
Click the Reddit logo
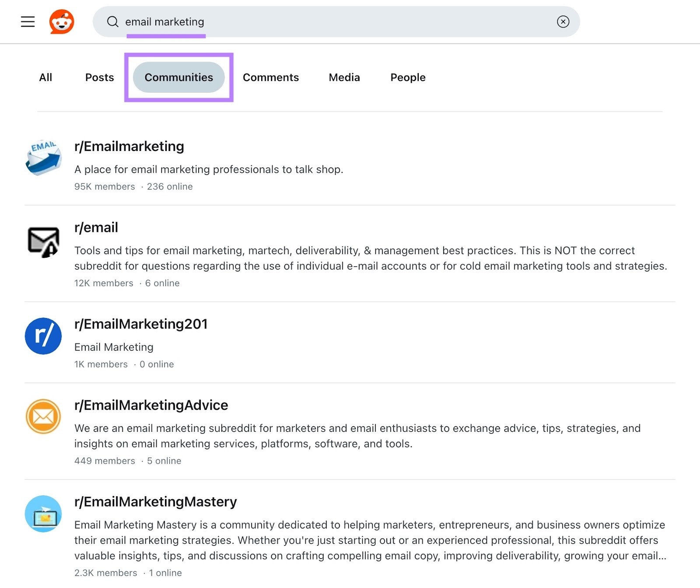[x=61, y=21]
